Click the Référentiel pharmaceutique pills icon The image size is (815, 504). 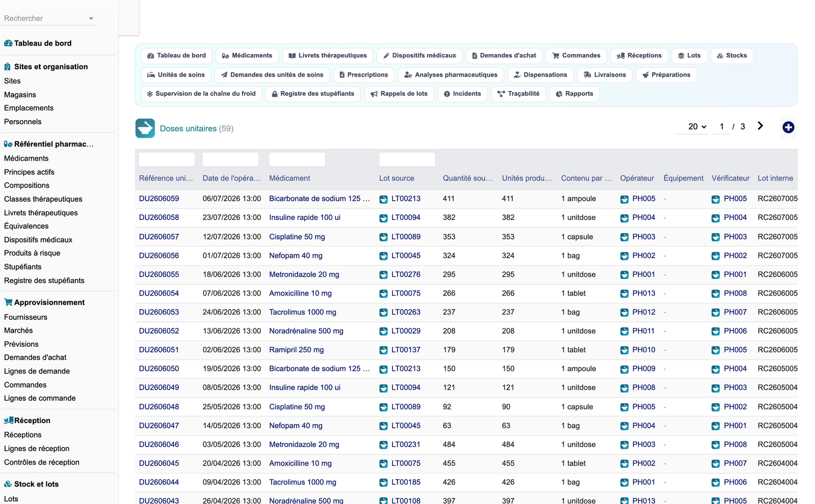click(8, 144)
